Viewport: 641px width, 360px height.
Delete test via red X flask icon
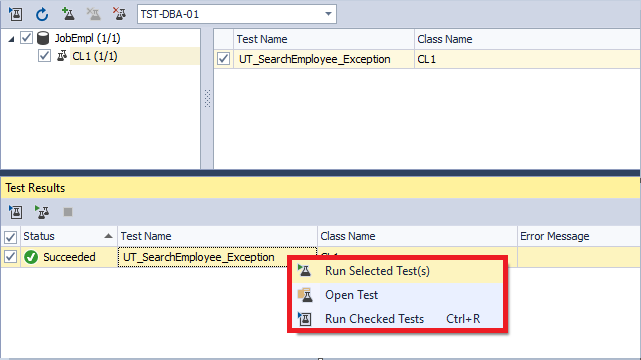coord(119,14)
